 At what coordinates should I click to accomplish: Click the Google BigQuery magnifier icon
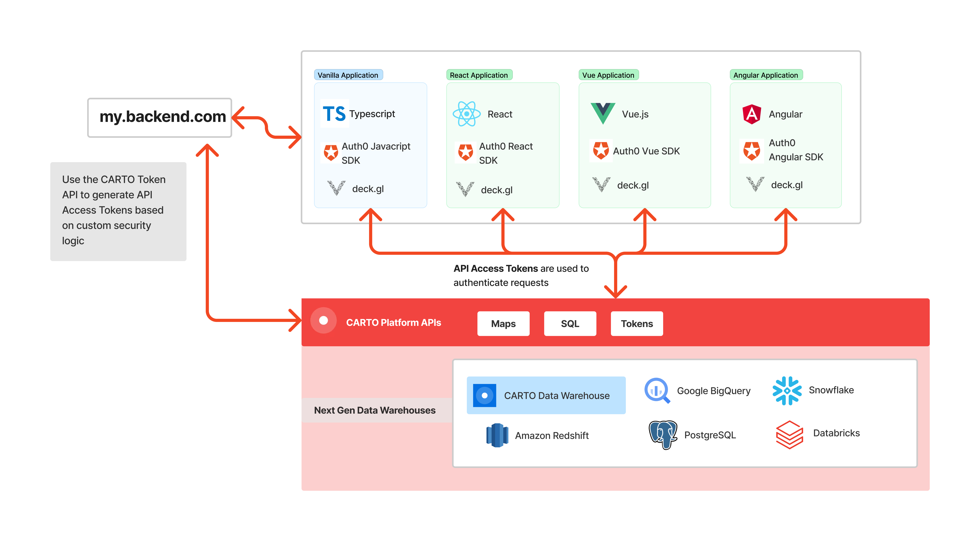tap(657, 390)
